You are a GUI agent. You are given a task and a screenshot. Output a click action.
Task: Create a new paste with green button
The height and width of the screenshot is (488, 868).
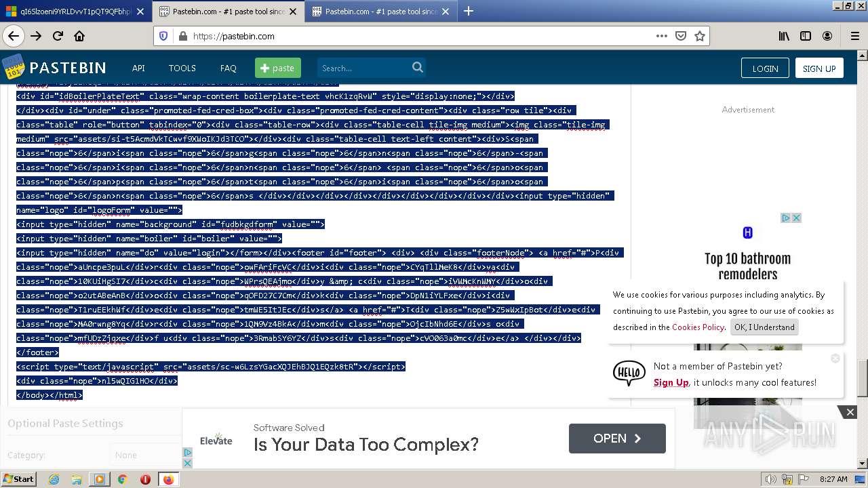(278, 68)
